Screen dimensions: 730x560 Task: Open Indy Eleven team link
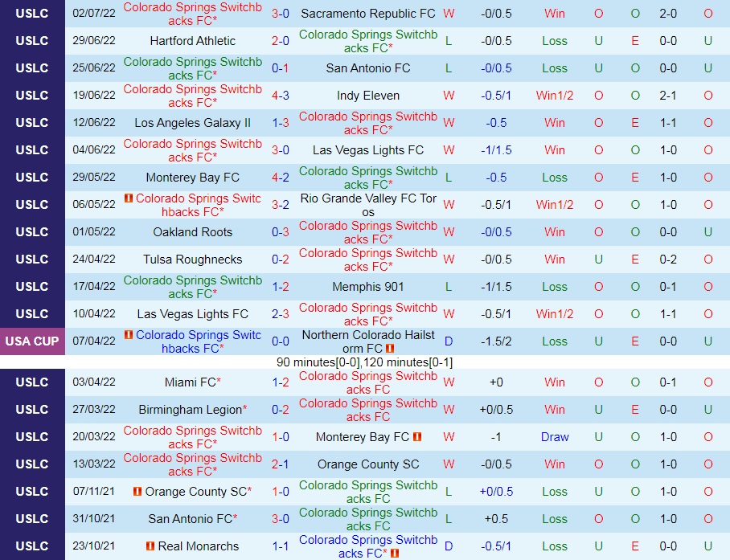(367, 96)
